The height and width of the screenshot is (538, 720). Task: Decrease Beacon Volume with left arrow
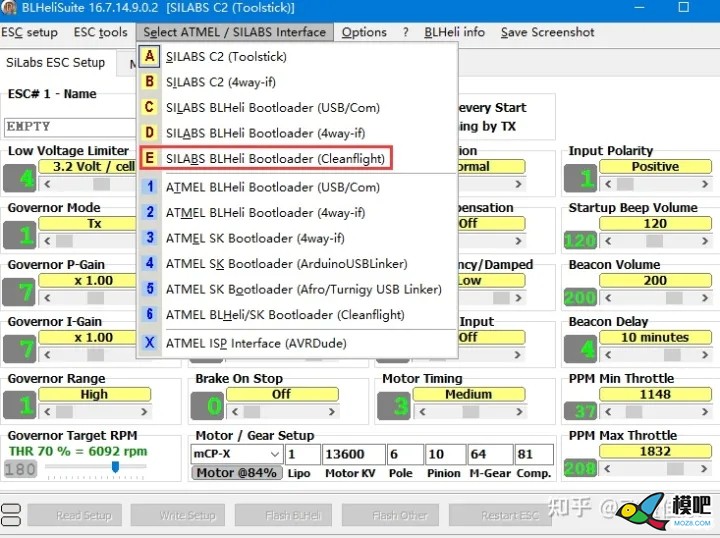pyautogui.click(x=608, y=298)
